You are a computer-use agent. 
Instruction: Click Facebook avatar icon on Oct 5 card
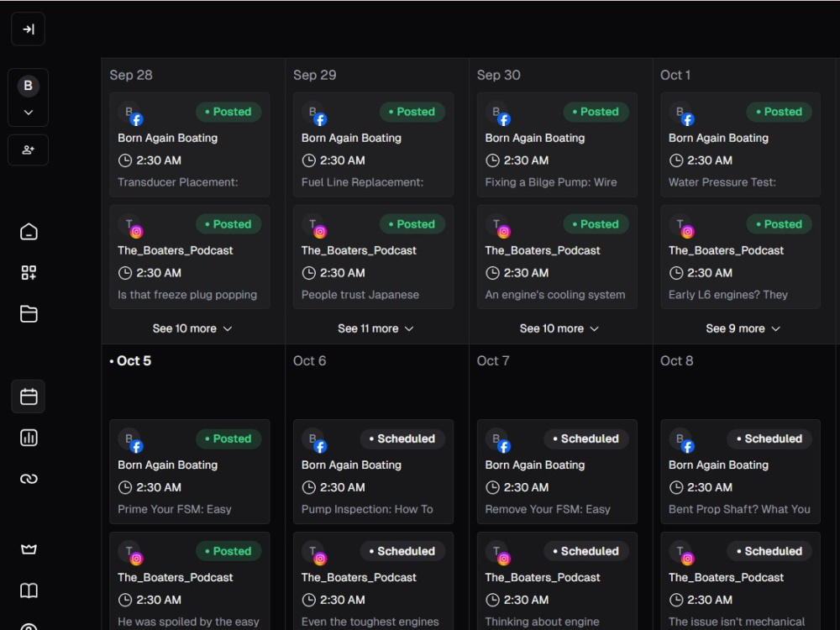coord(130,440)
